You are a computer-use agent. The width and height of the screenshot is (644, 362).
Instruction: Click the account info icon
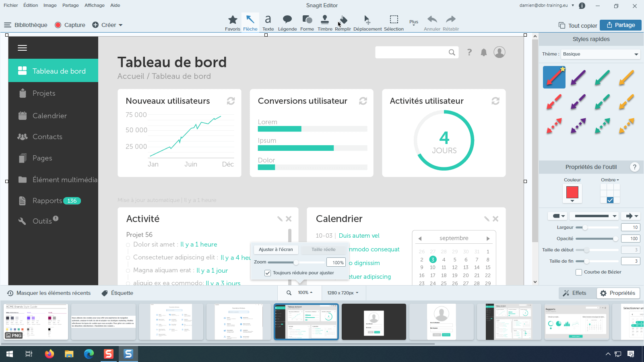point(582,6)
